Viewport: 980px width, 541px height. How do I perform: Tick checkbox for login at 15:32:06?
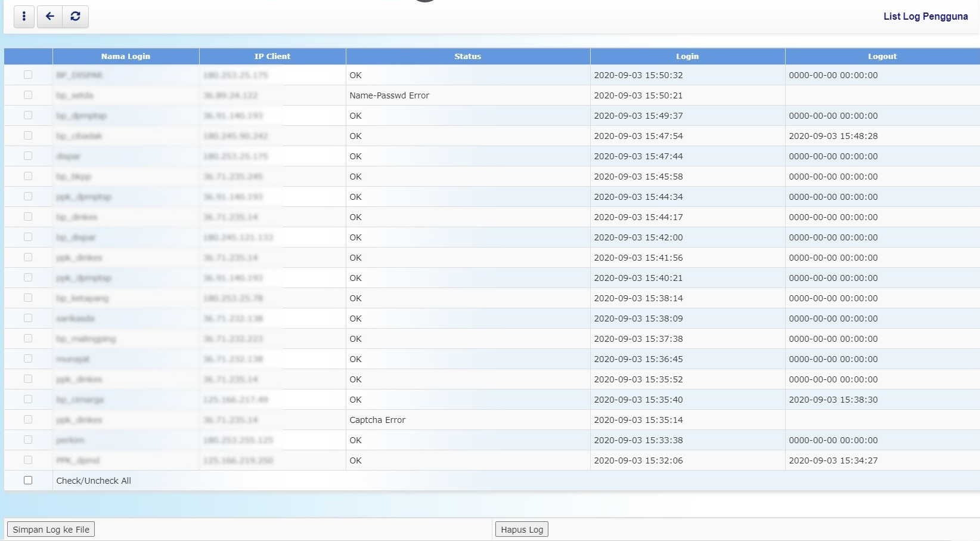(x=28, y=460)
